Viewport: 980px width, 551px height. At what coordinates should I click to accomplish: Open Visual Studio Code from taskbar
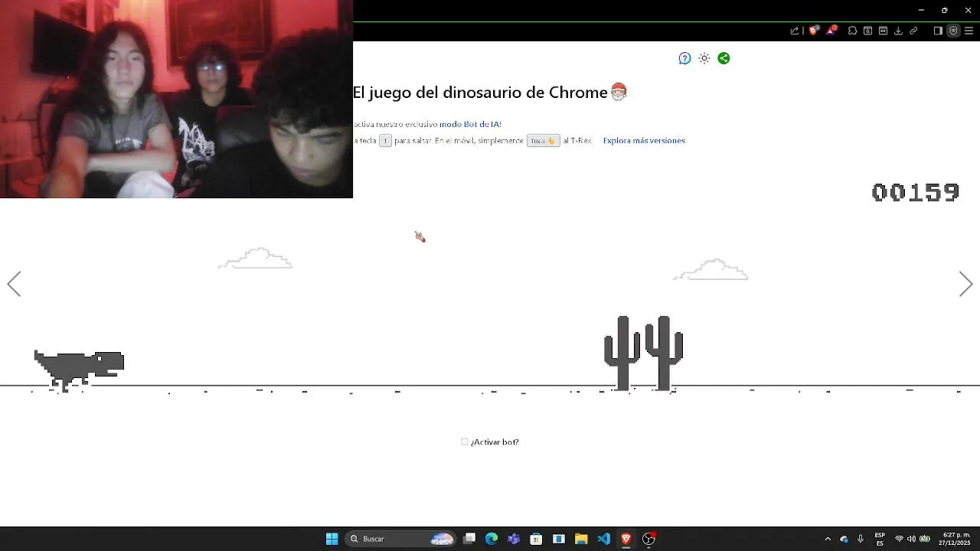603,539
